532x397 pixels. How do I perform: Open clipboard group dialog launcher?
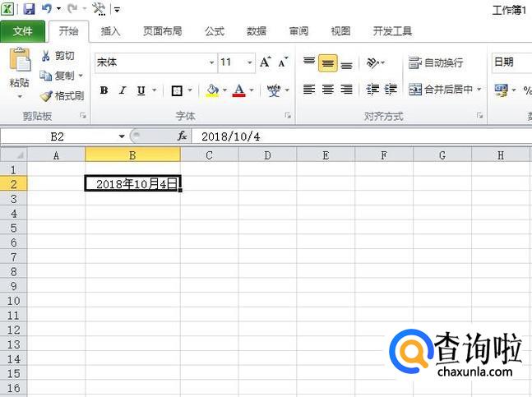pos(83,116)
